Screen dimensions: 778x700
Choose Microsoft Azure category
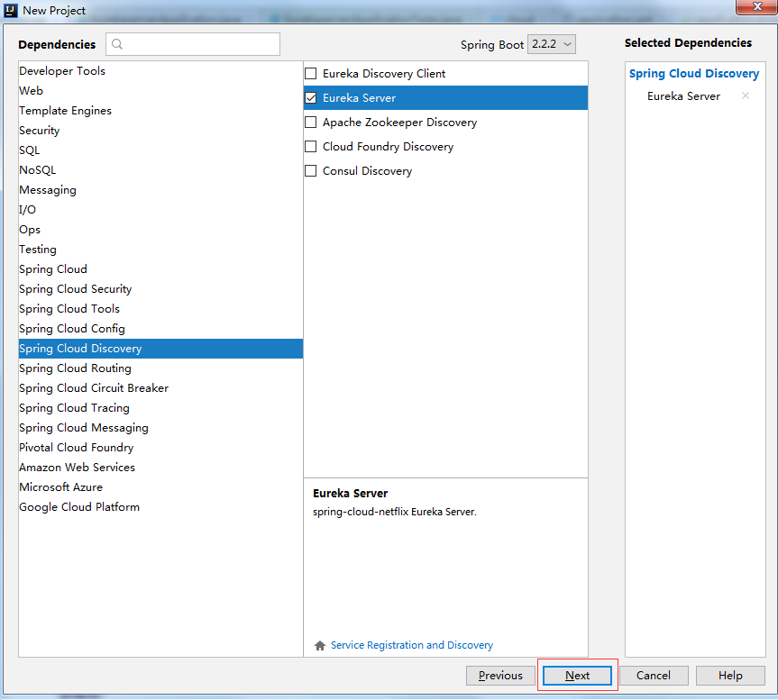click(160, 487)
